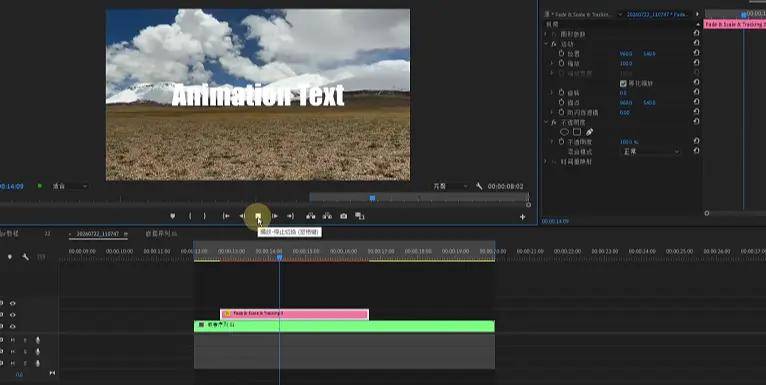Select the project panel tab at far left
This screenshot has width=766, height=385.
click(9, 234)
